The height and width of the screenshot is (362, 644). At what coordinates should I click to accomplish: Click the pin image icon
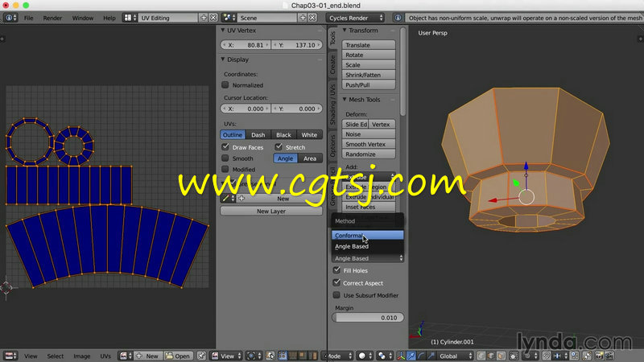[201, 356]
